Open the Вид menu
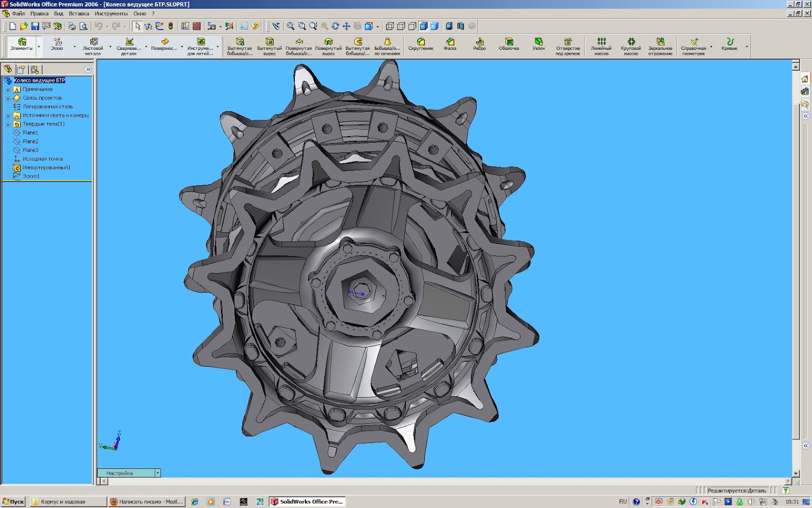This screenshot has width=812, height=508. pyautogui.click(x=59, y=14)
